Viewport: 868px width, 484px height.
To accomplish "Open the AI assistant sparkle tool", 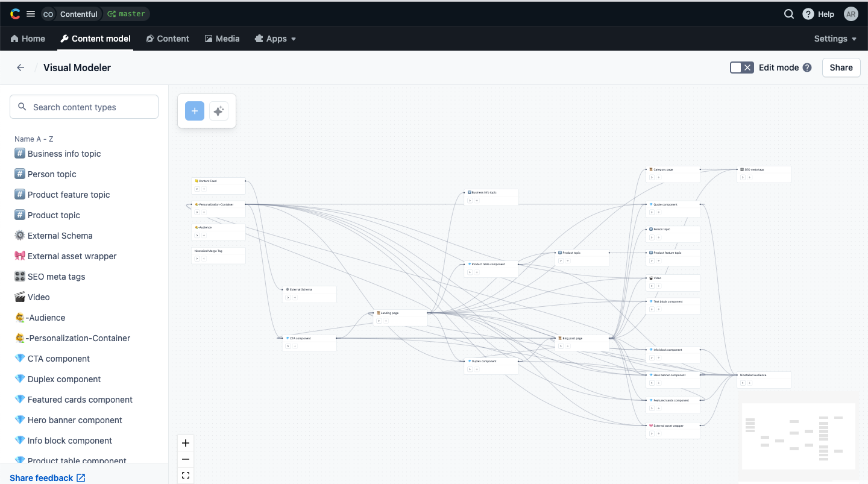I will click(x=218, y=111).
